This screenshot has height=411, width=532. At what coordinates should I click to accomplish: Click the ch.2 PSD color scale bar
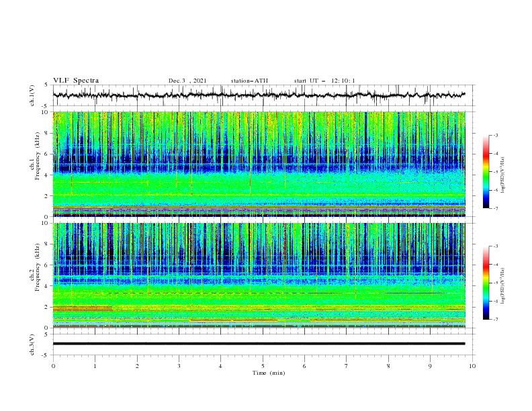[x=486, y=283]
